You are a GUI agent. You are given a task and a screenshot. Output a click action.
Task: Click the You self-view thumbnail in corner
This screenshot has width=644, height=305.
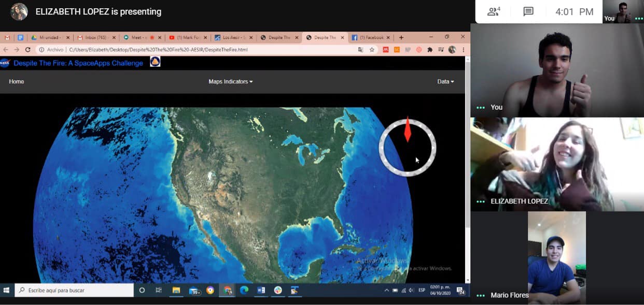[x=623, y=11]
